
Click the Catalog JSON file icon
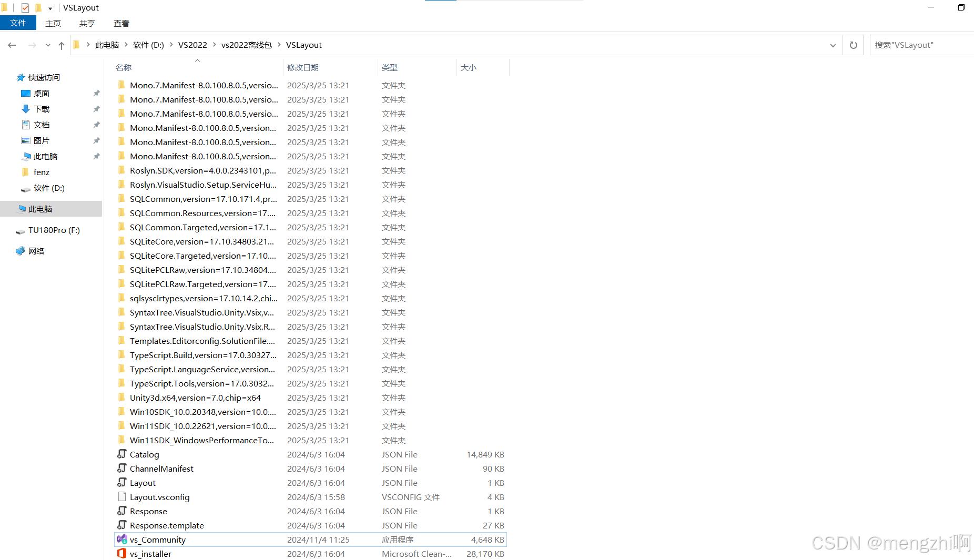[x=121, y=454]
